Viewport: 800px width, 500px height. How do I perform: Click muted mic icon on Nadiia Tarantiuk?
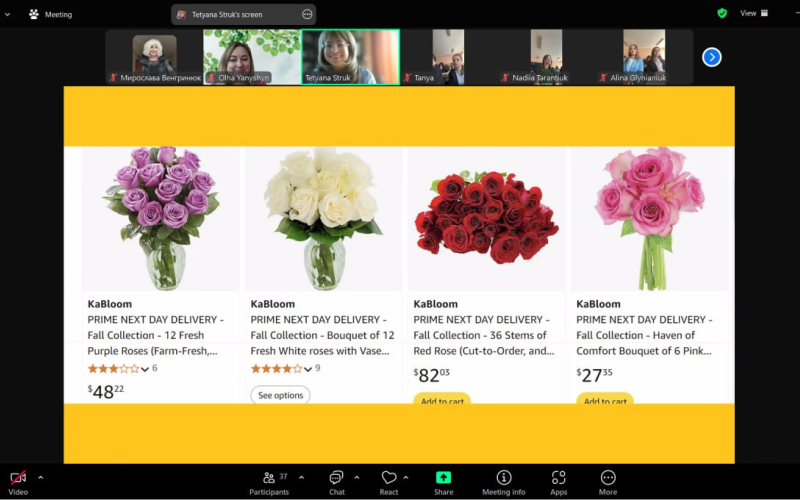[x=505, y=78]
